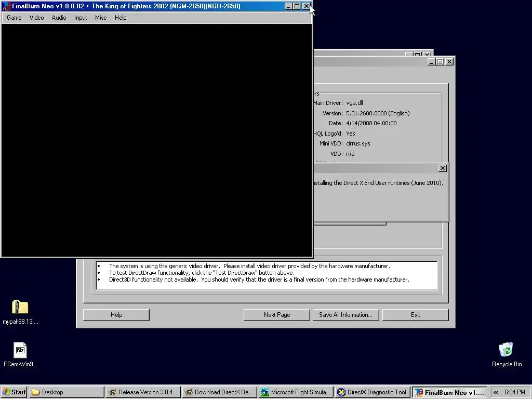Switch to Download DirectX Re... taskbar button
This screenshot has width=532, height=399.
219,392
